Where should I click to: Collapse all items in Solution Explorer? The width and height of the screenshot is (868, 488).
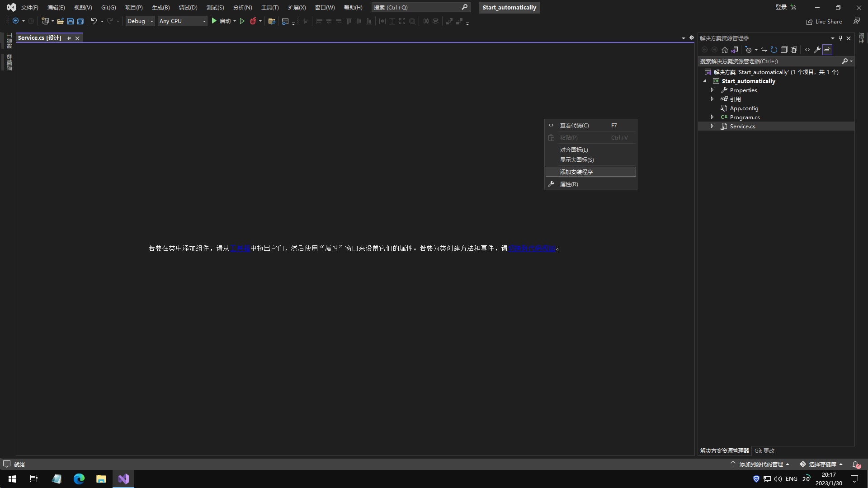pos(784,50)
